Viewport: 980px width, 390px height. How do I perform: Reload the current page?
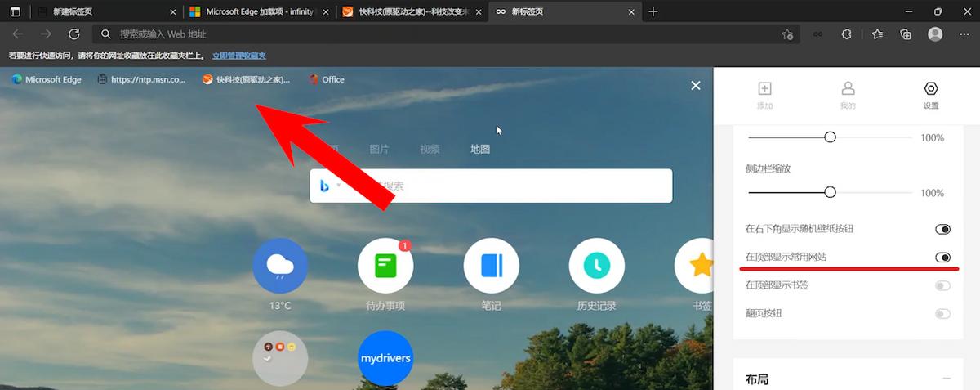click(x=74, y=34)
